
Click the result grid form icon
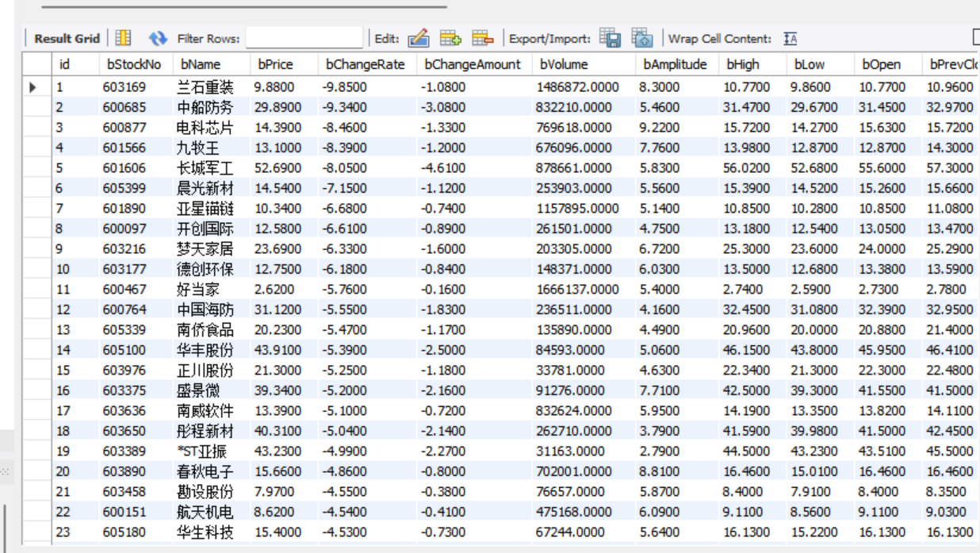123,38
